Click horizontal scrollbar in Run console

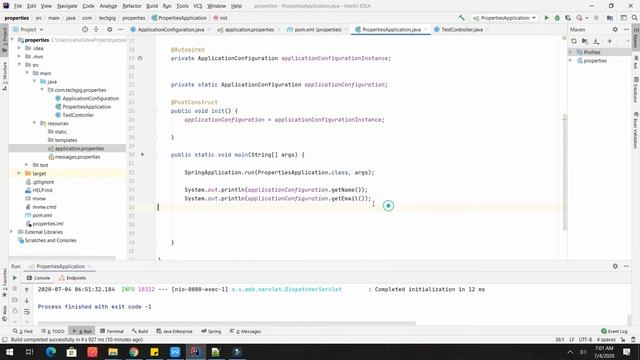pyautogui.click(x=227, y=323)
